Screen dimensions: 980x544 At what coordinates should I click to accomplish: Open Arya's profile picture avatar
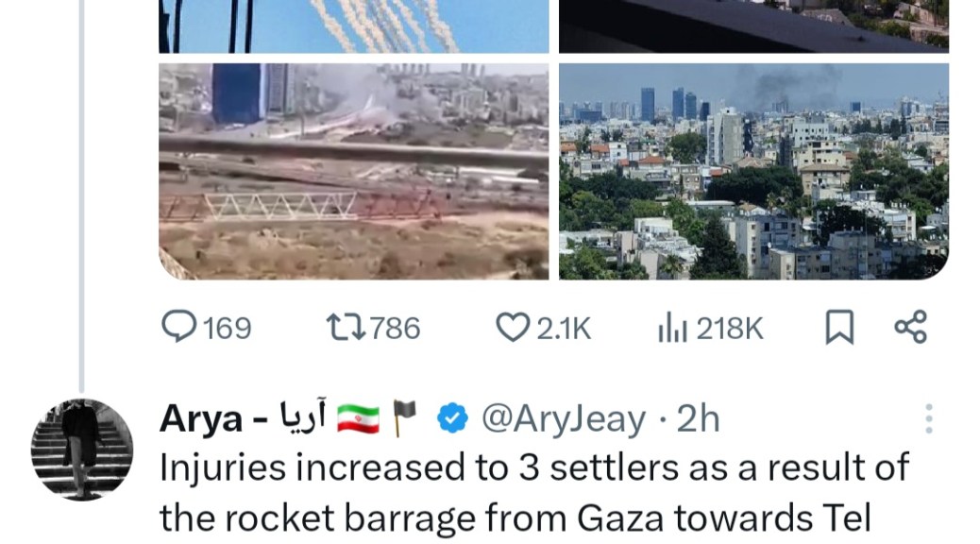[82, 449]
